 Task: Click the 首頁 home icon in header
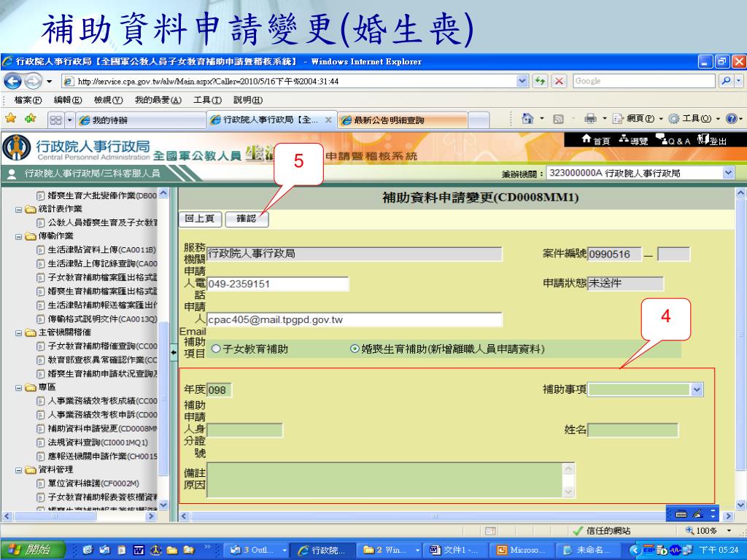pos(594,140)
